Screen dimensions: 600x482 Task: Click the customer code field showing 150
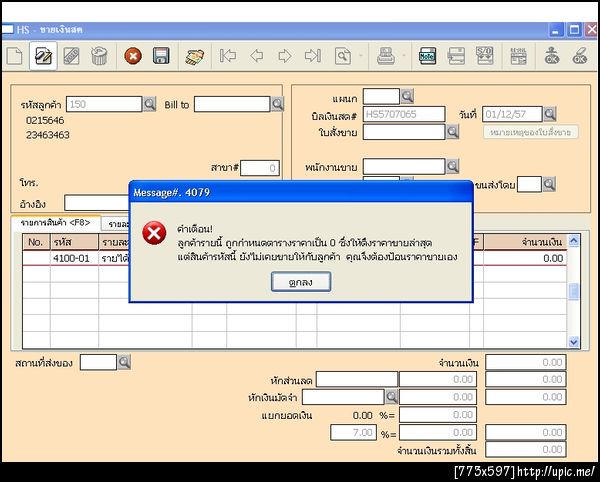point(104,104)
